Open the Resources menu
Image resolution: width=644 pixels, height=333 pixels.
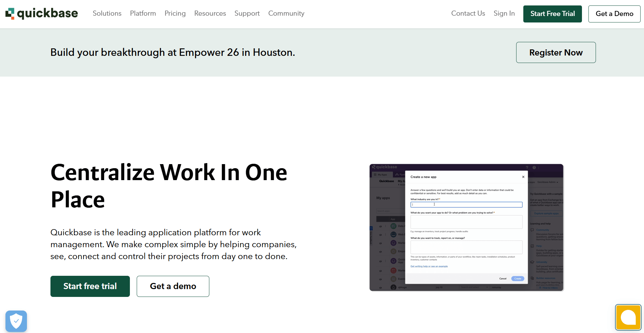[x=210, y=14]
